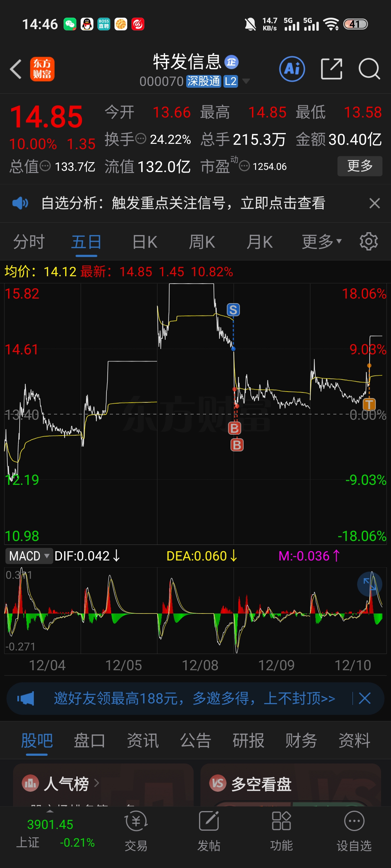Switch to 日K chart tab
Viewport: 391px width, 868px height.
tap(145, 241)
